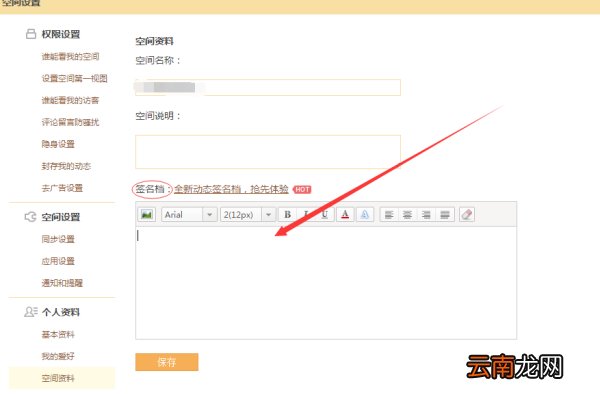Open the red font color picker
This screenshot has height=395, width=600.
pos(345,214)
